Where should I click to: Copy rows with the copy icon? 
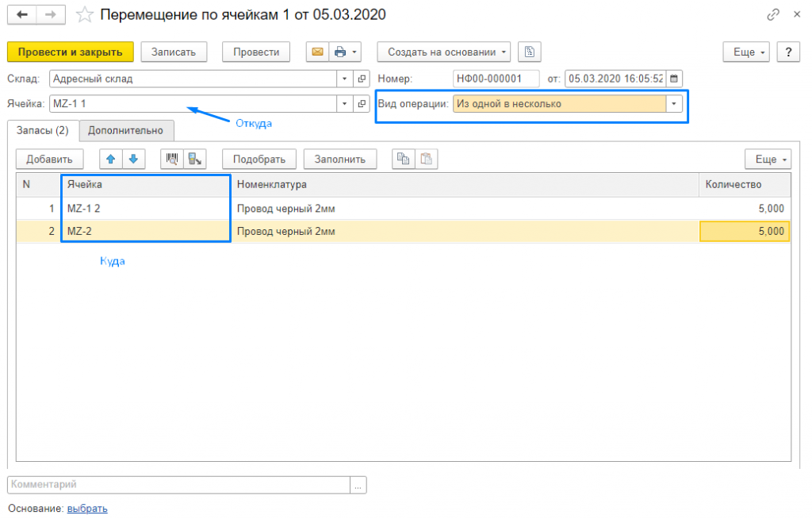click(x=404, y=160)
